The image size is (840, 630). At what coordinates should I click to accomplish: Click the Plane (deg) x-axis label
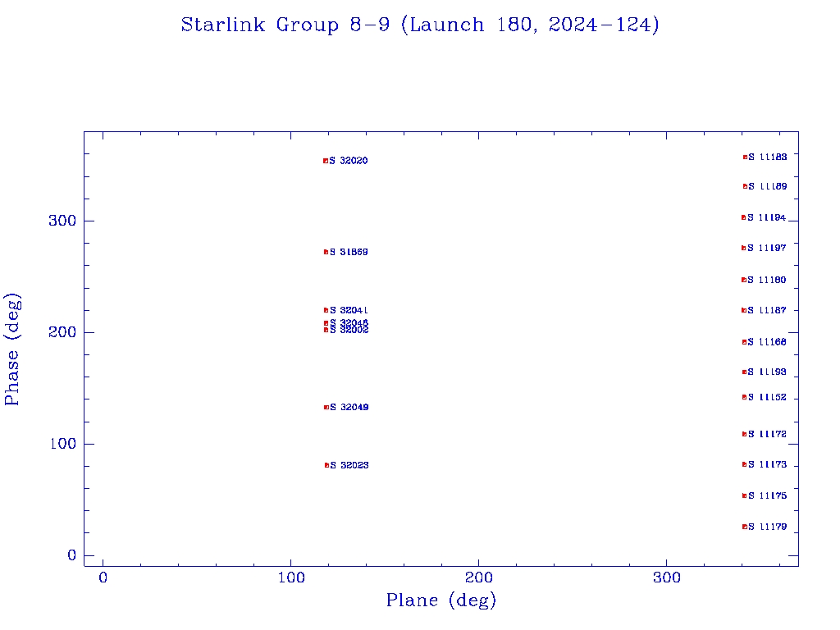441,601
